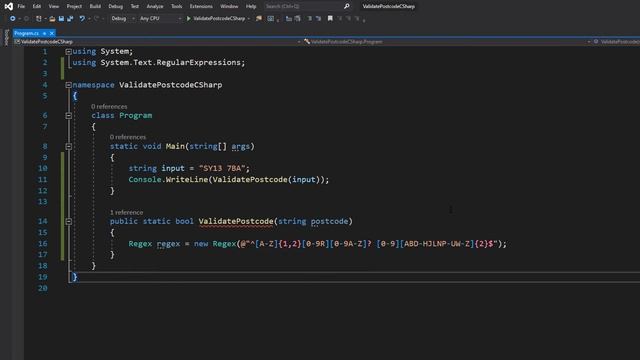Open the Analyze menu
This screenshot has width=640, height=360.
[x=155, y=6]
